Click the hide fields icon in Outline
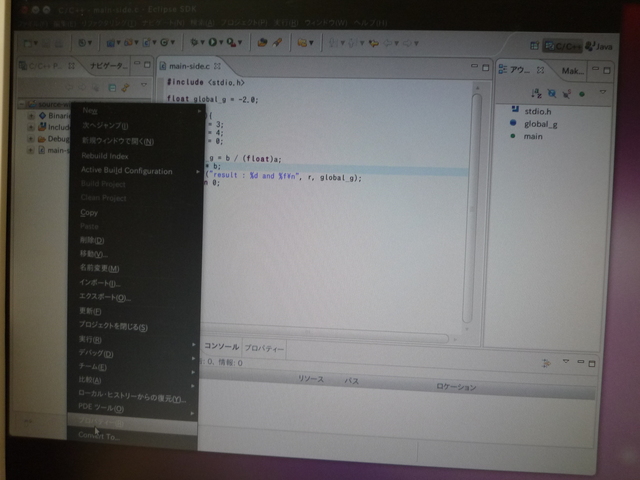640x480 pixels. [x=551, y=93]
